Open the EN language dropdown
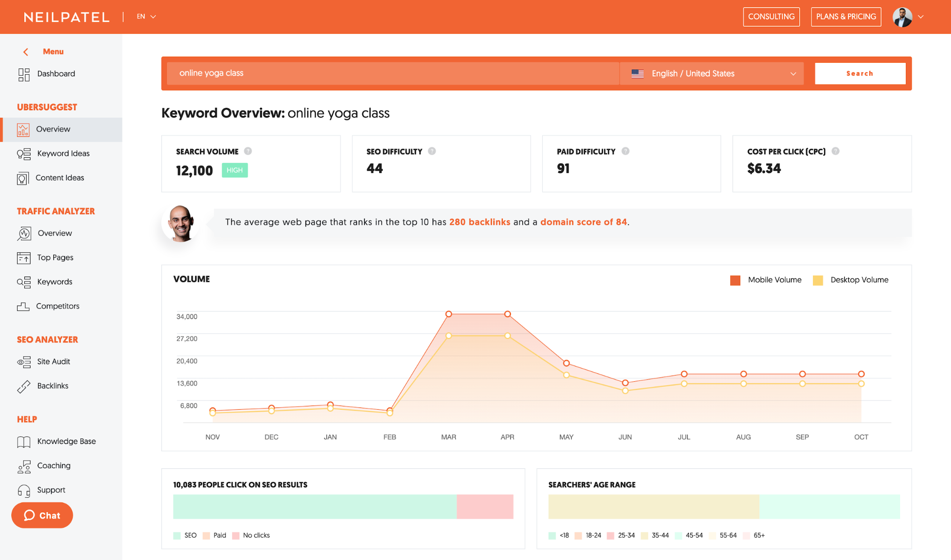951x560 pixels. 146,17
